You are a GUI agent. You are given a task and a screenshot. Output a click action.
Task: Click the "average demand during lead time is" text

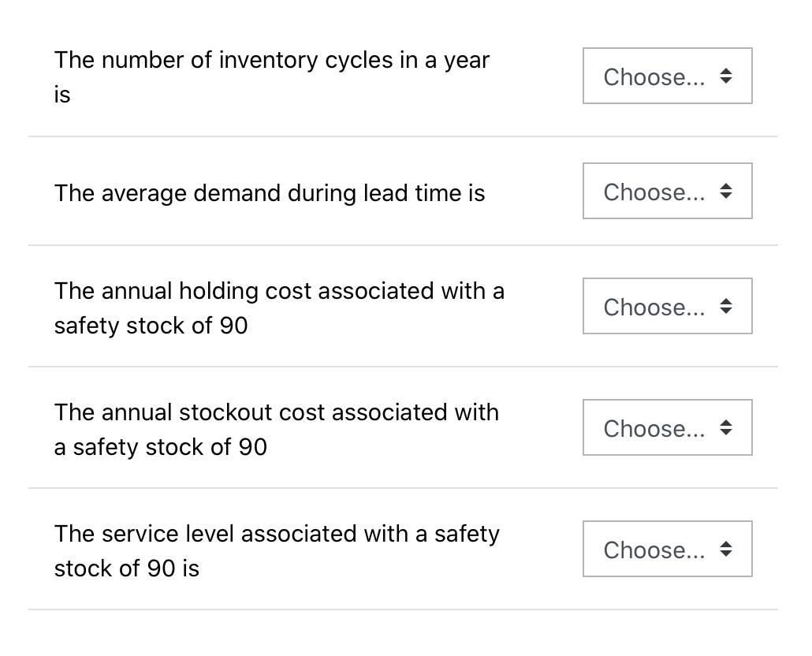click(x=269, y=193)
